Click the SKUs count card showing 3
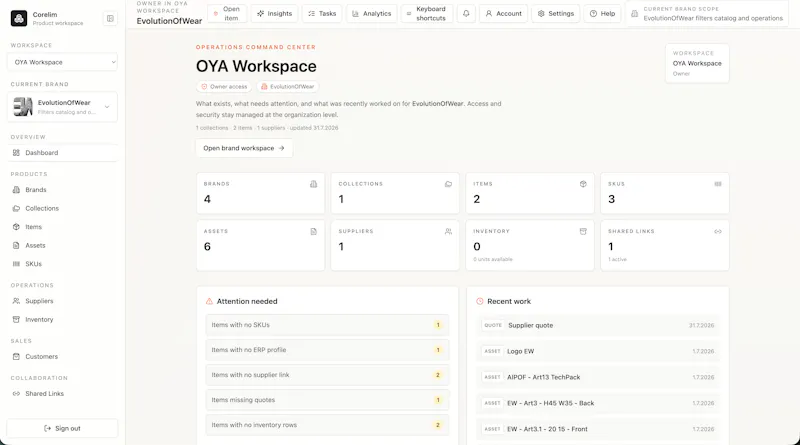 [x=665, y=193]
